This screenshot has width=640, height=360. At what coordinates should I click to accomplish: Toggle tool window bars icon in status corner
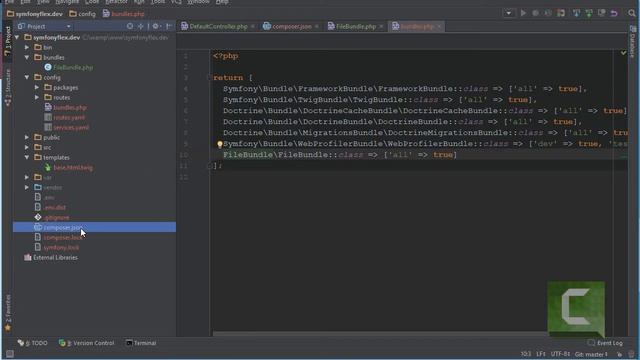click(9, 354)
